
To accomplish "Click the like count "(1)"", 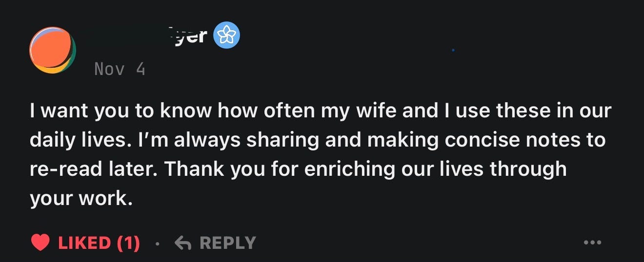I will [x=128, y=243].
